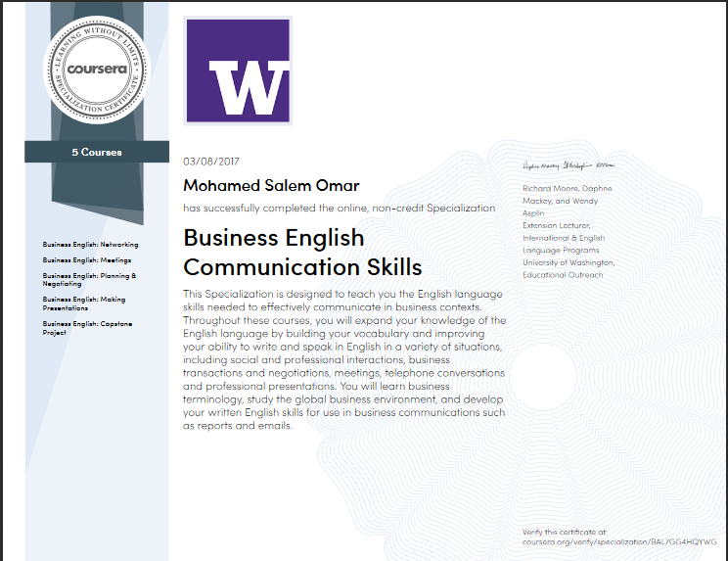Viewport: 728px width, 561px height.
Task: Open the coursera.org/verify/specialization link
Action: pos(619,542)
